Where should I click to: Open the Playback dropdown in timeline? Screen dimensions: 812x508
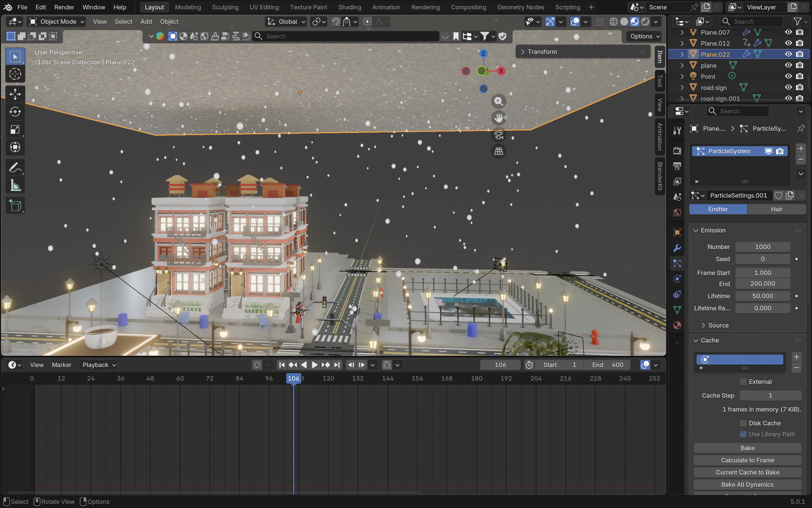coord(98,365)
